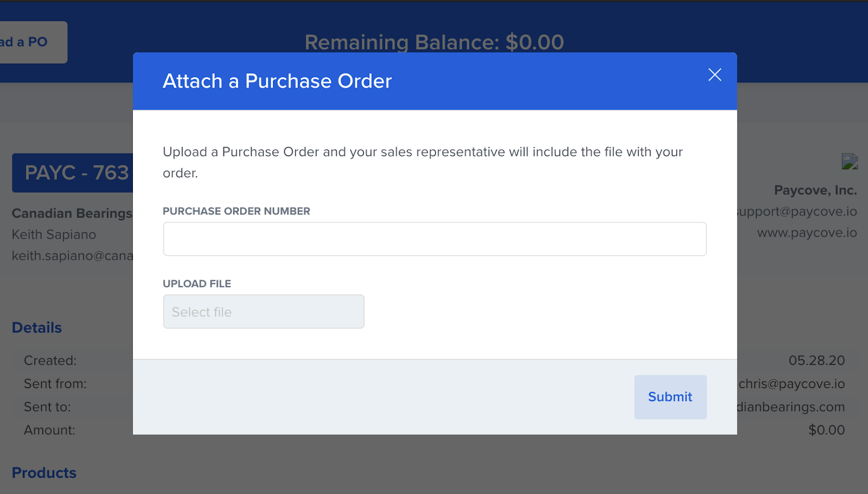Viewport: 868px width, 494px height.
Task: Close the Attach a Purchase Order dialog
Action: (x=714, y=75)
